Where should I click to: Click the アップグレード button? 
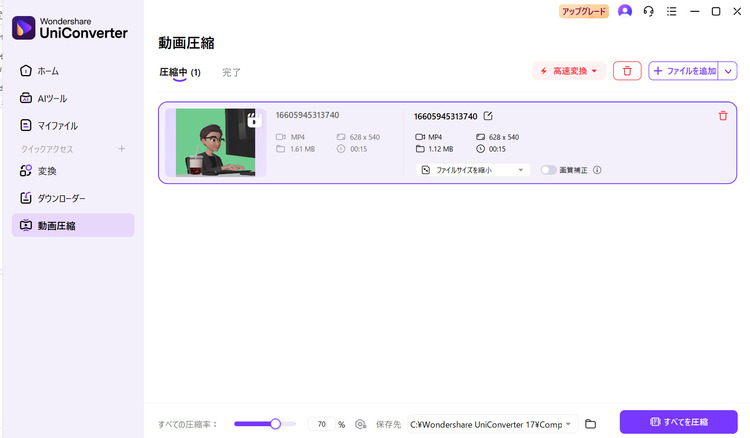coord(583,11)
